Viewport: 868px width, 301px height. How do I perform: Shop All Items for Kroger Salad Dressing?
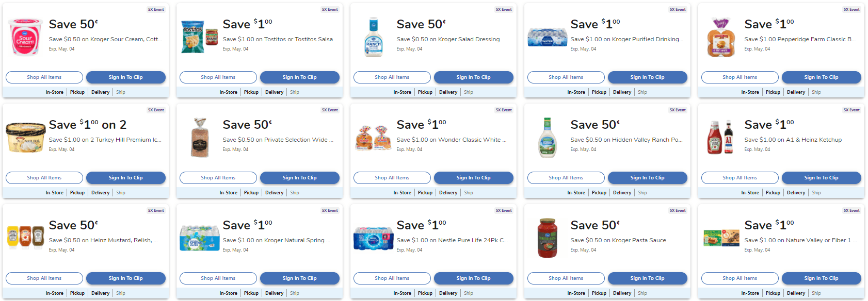392,77
